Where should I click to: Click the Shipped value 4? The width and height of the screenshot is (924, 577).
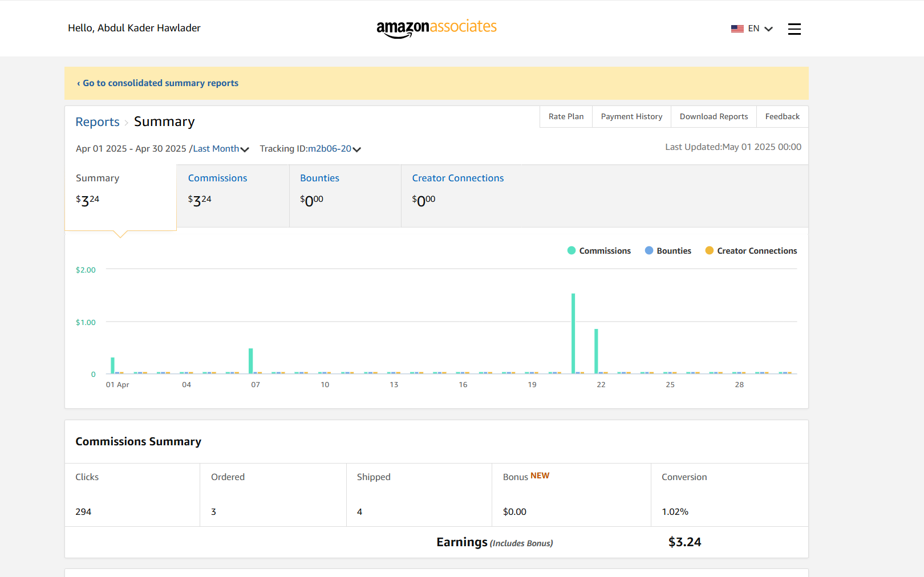point(359,512)
